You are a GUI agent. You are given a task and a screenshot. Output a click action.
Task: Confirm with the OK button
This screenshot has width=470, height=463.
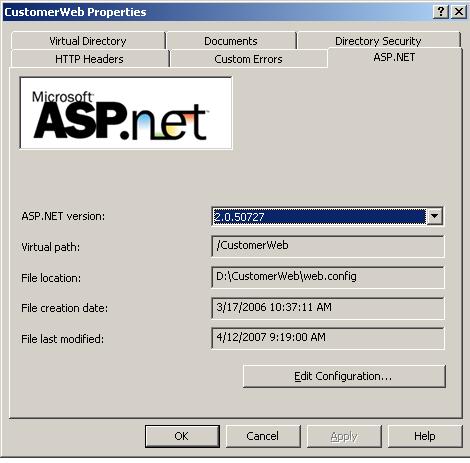182,436
